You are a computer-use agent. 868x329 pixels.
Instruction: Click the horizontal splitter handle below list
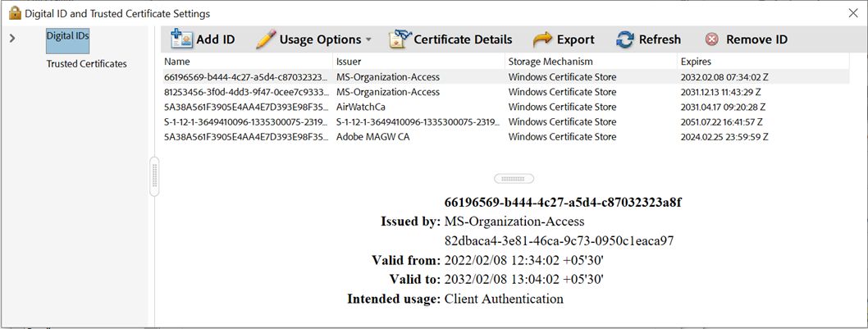click(x=514, y=178)
